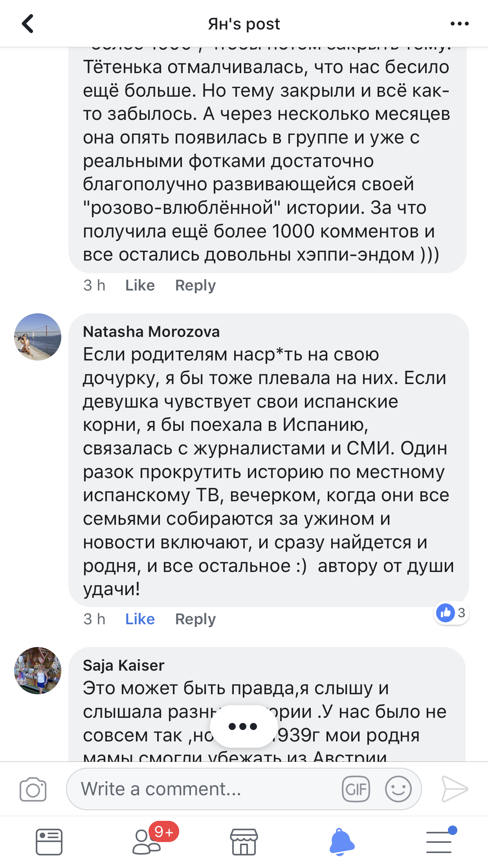View reactions on Natasha Morozova's comment
Screen dimensions: 488x868
click(451, 612)
